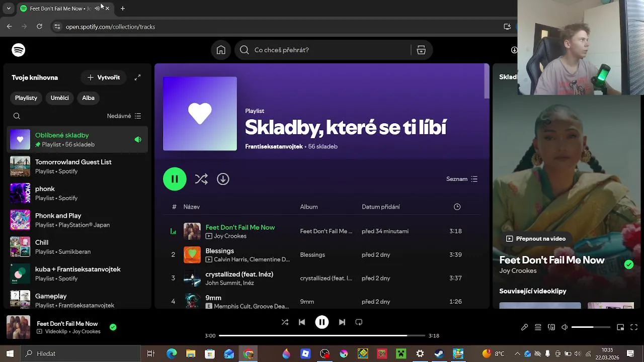
Task: Click the main playlist scrollbar
Action: point(487,82)
